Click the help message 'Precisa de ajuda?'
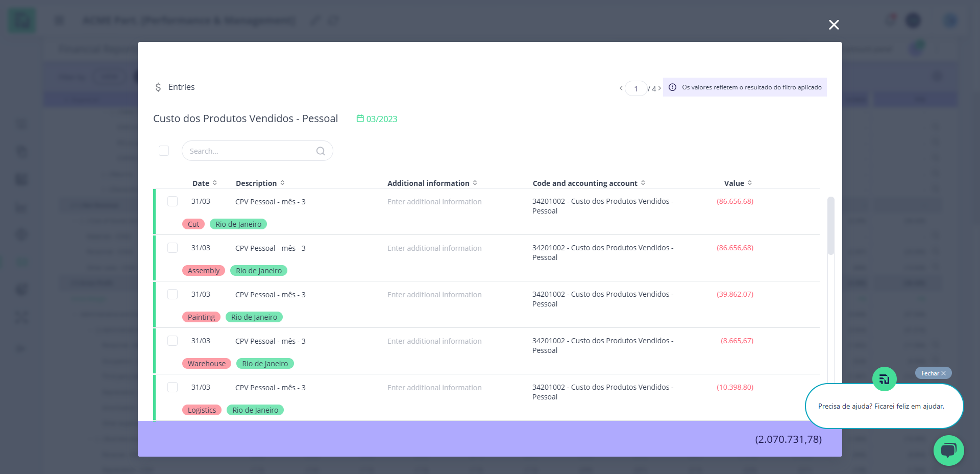Screen dimensions: 980x474 pos(881,407)
